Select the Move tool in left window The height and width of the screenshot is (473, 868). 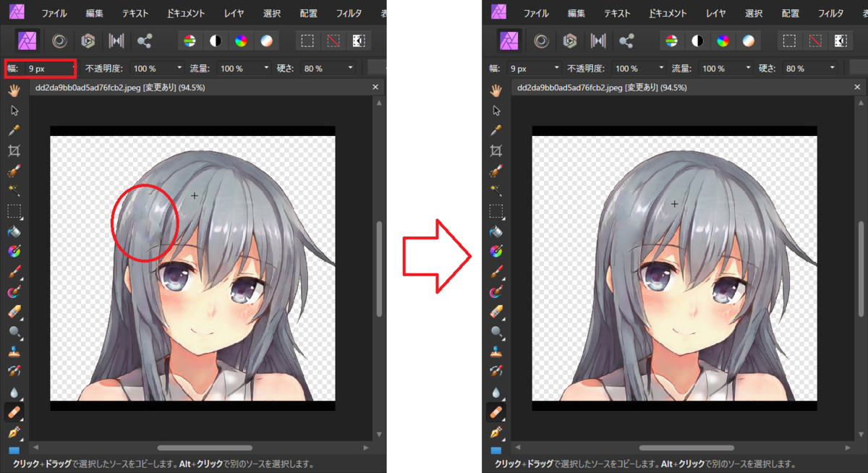click(x=14, y=111)
